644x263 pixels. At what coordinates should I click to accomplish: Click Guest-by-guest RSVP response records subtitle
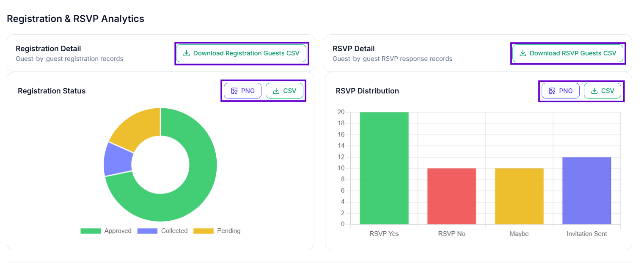point(393,59)
